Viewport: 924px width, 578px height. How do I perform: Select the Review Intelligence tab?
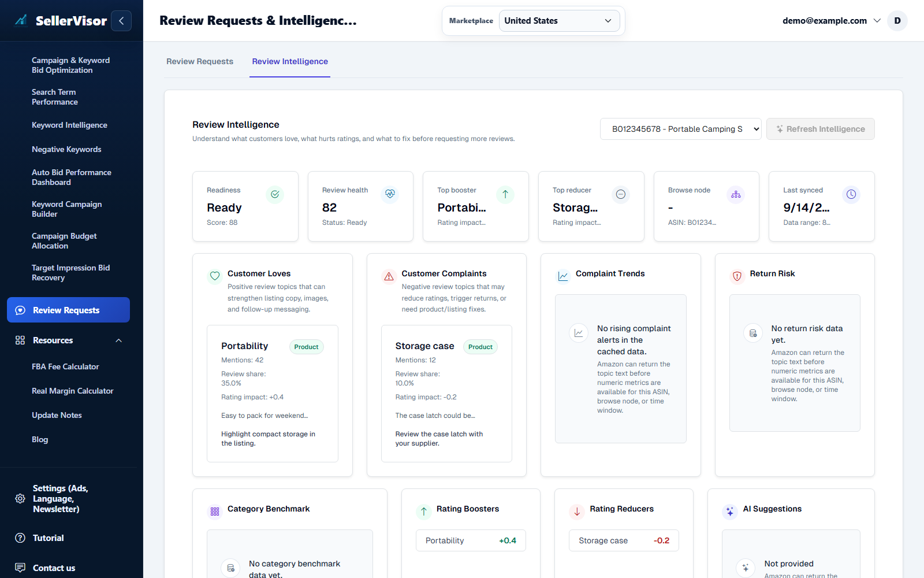click(x=290, y=61)
